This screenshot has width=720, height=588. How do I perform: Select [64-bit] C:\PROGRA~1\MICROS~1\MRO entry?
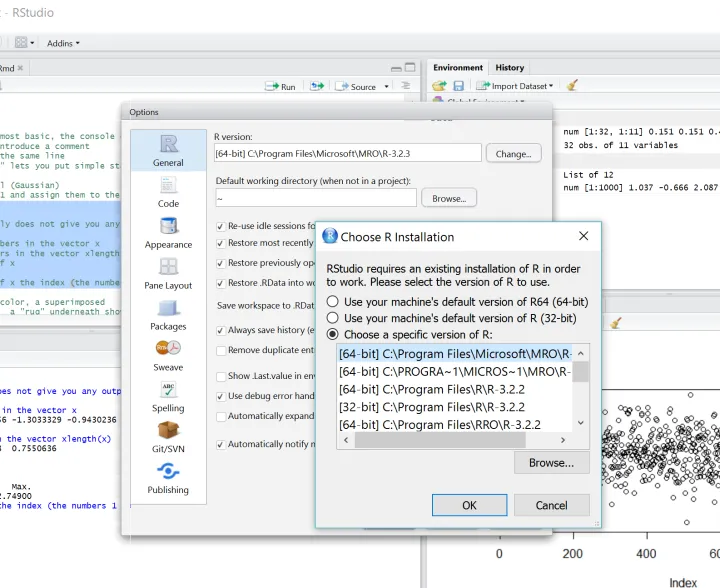coord(455,371)
